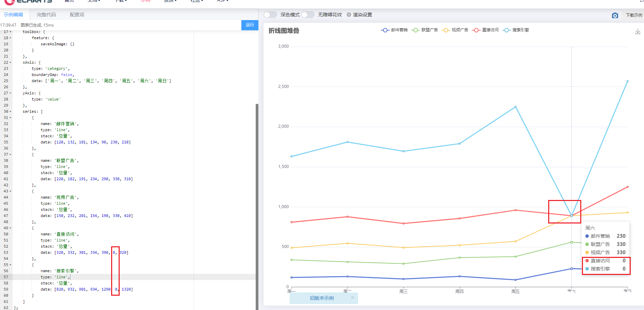Toggle the 搜索引擎 legend series
This screenshot has height=310, width=644.
click(515, 30)
